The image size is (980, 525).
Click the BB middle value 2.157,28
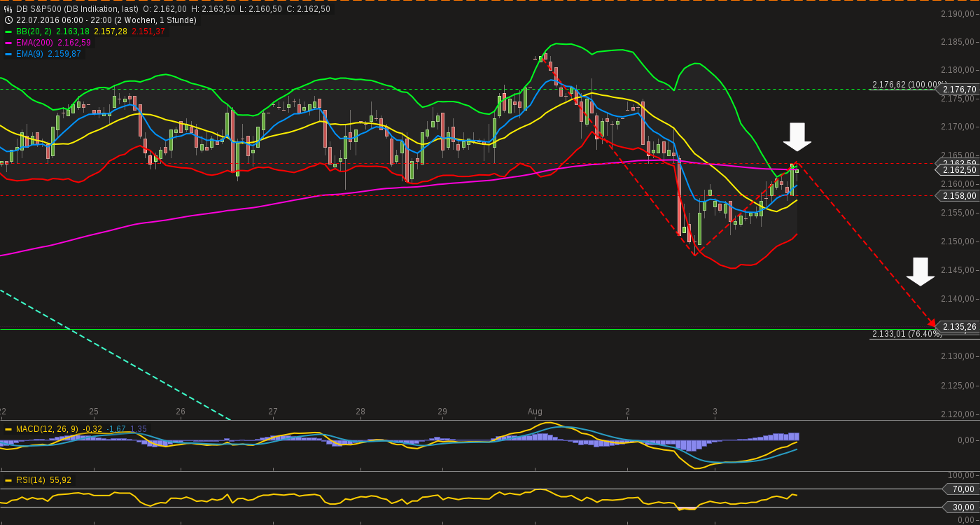pyautogui.click(x=110, y=31)
